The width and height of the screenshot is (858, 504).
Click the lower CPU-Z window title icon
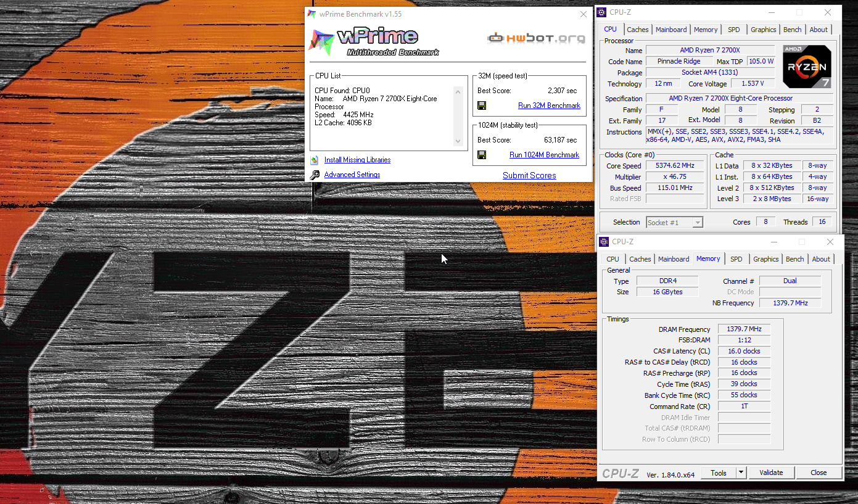click(604, 242)
